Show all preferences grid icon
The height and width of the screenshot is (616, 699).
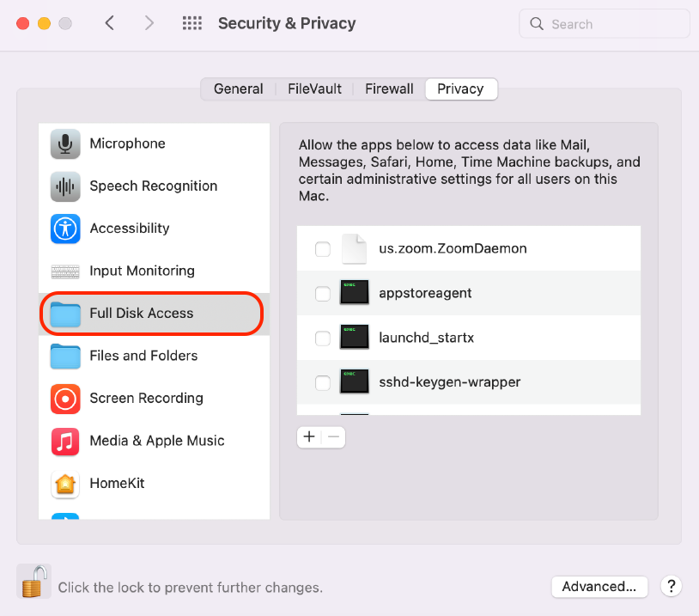click(192, 23)
